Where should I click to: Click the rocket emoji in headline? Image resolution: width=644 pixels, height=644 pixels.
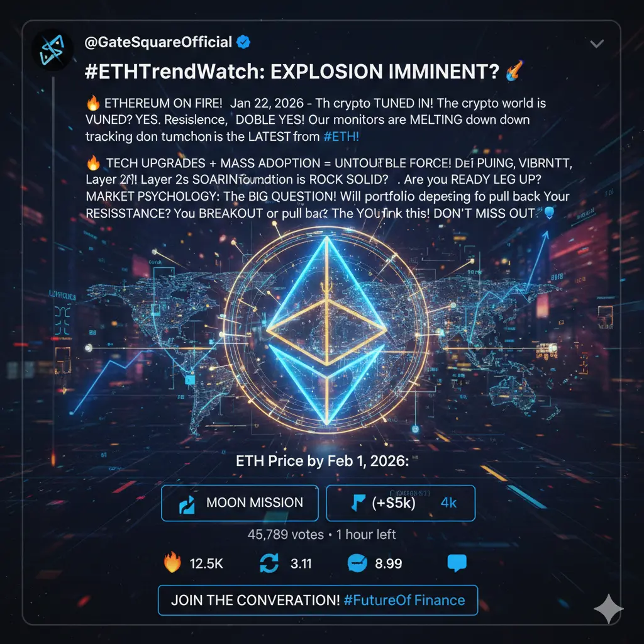click(x=514, y=70)
